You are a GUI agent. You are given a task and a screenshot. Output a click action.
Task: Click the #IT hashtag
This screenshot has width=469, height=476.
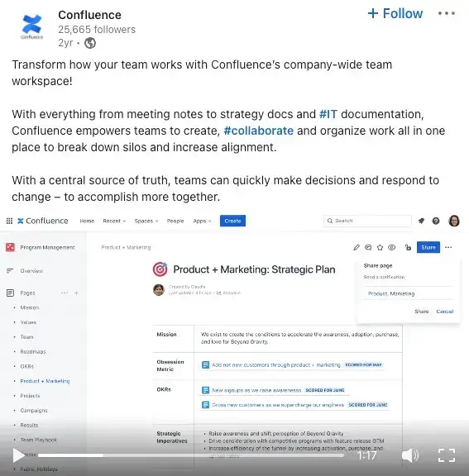coord(328,114)
